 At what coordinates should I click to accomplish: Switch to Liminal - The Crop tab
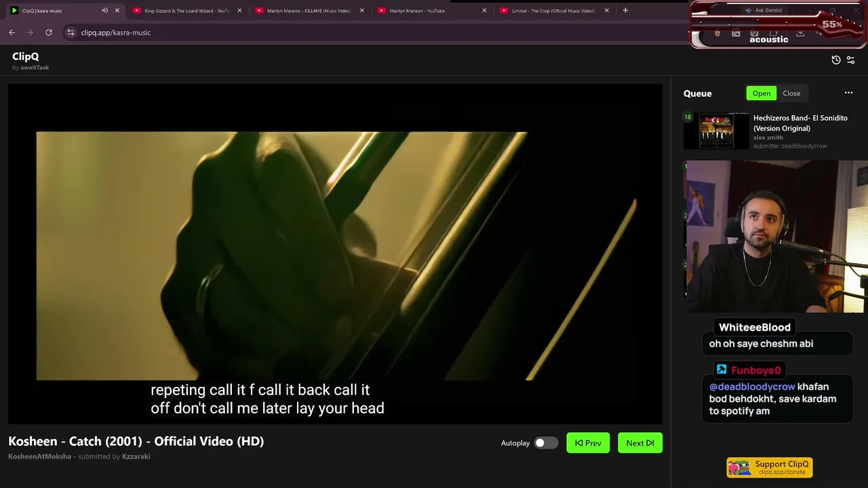coord(553,11)
